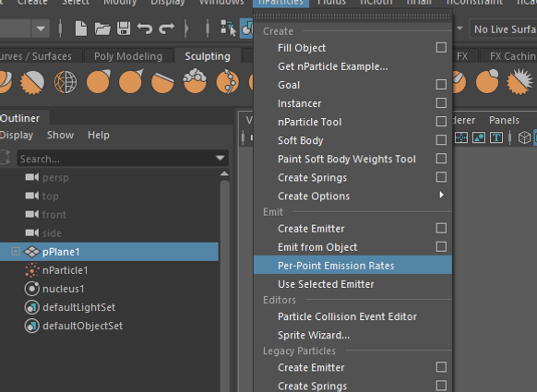Choose Legacy Particles Create Emitter

[x=352, y=367]
